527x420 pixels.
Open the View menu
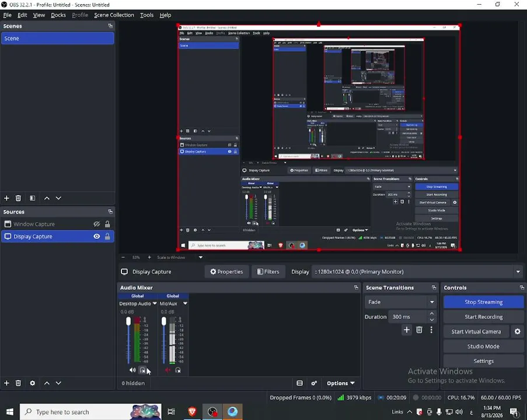pyautogui.click(x=39, y=15)
